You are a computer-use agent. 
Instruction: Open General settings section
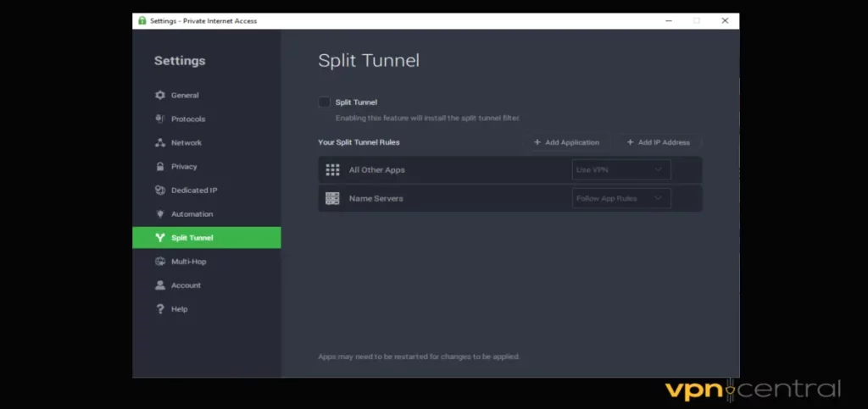point(207,95)
